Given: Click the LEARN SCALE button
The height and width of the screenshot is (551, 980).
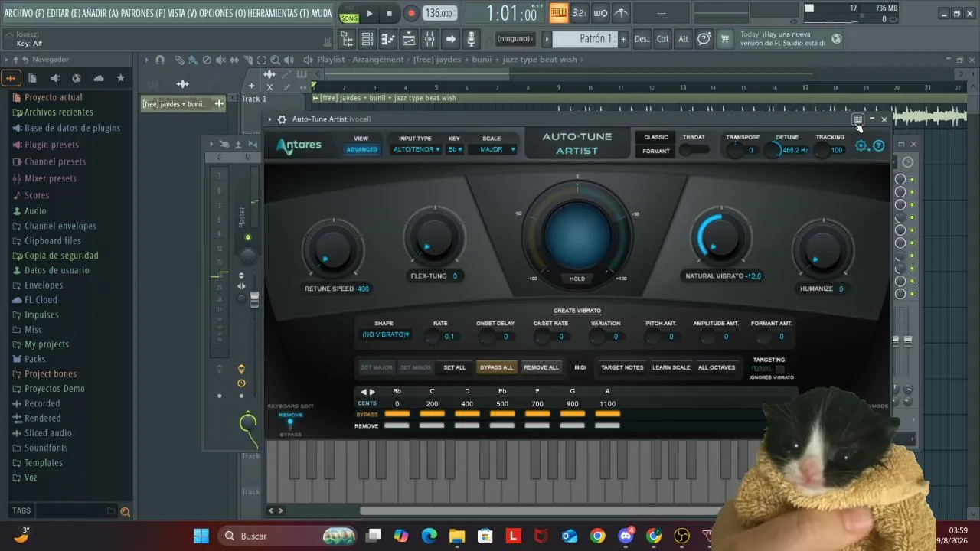Looking at the screenshot, I should [x=671, y=367].
